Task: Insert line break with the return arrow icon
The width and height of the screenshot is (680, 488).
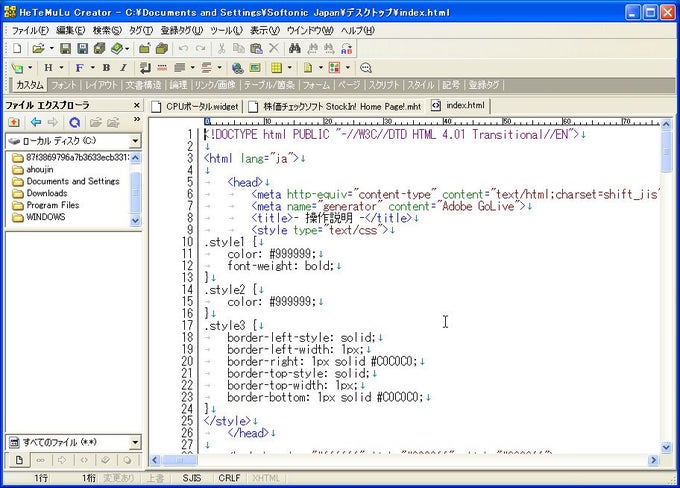Action: 145,68
